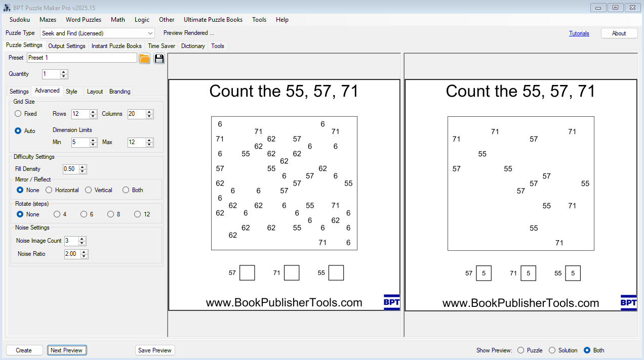Click the BPT logo in solution preview
This screenshot has height=360, width=644.
628,302
